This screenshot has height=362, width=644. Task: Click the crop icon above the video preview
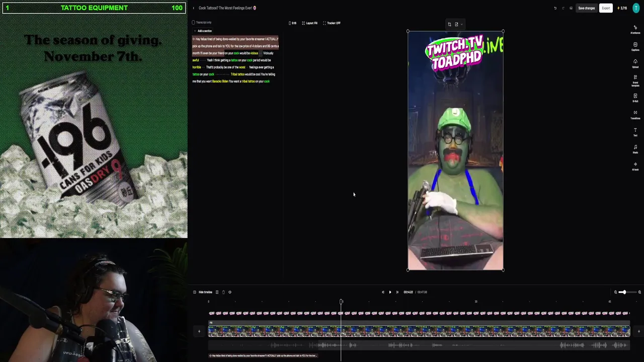tap(449, 24)
